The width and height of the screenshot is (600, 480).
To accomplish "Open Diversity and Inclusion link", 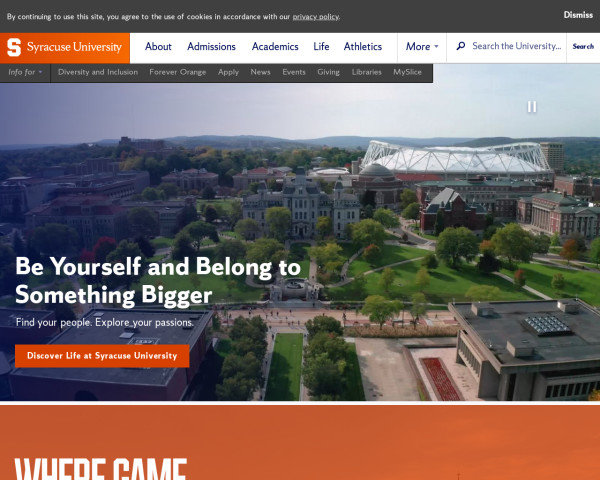I will coord(98,72).
